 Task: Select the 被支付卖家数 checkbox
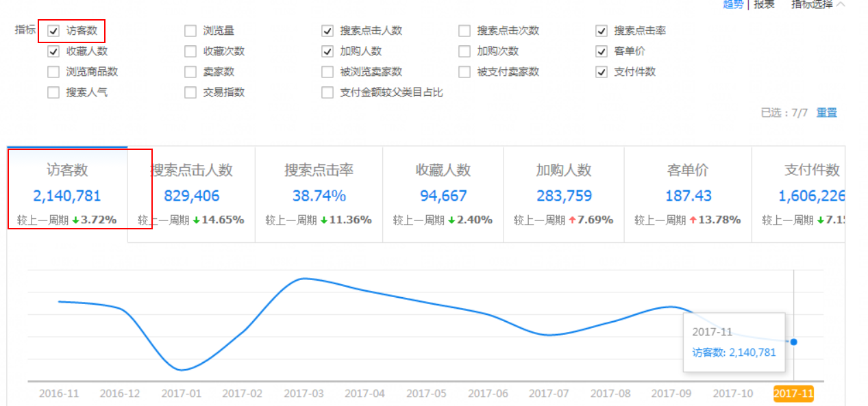coord(464,72)
